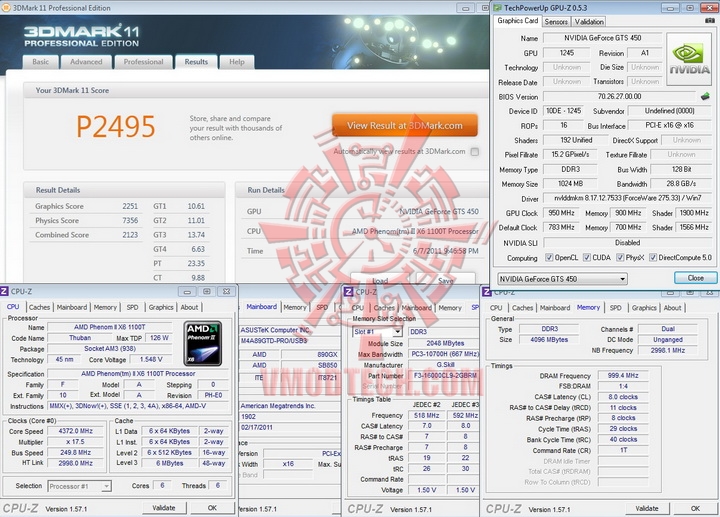Select the Results tab in 3DMark 11
This screenshot has width=720, height=517.
point(196,62)
